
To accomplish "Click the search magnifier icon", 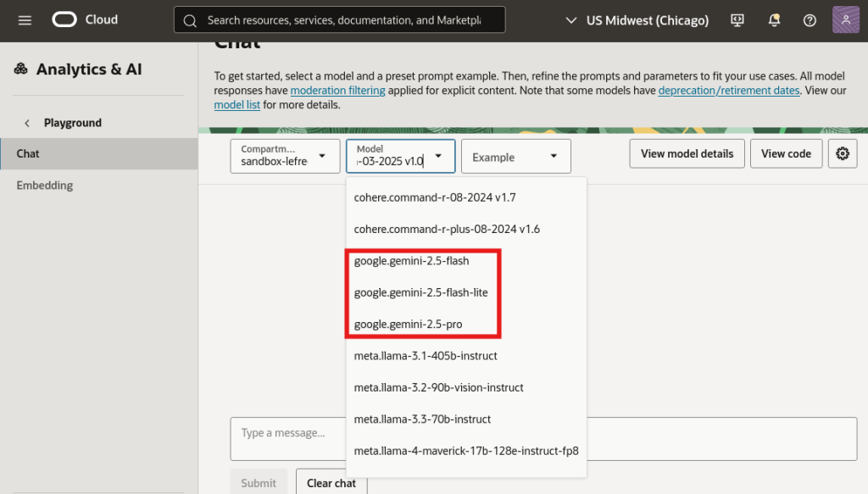I will 190,21.
